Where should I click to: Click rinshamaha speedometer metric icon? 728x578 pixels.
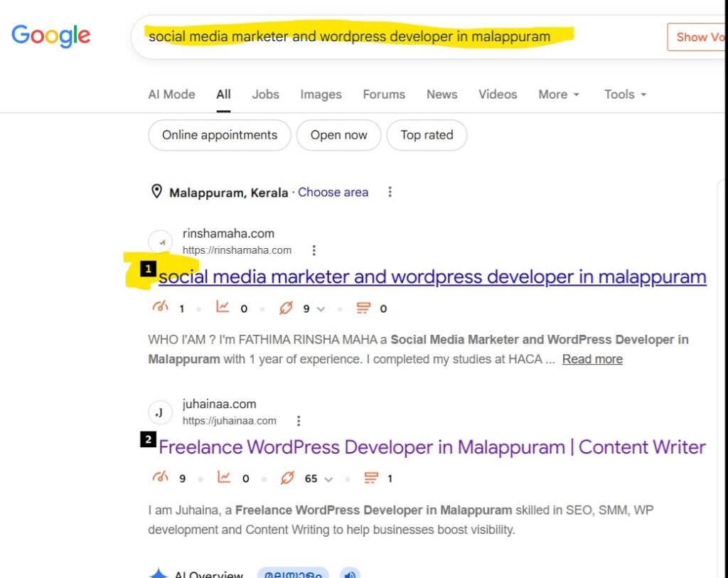(x=160, y=307)
